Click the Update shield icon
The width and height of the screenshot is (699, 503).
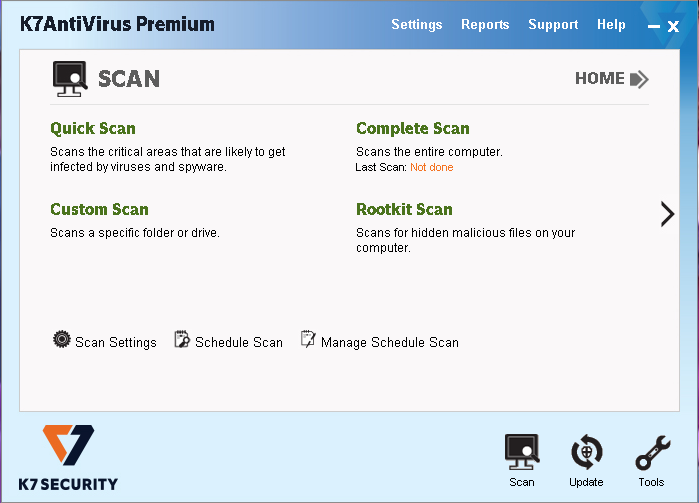[587, 452]
